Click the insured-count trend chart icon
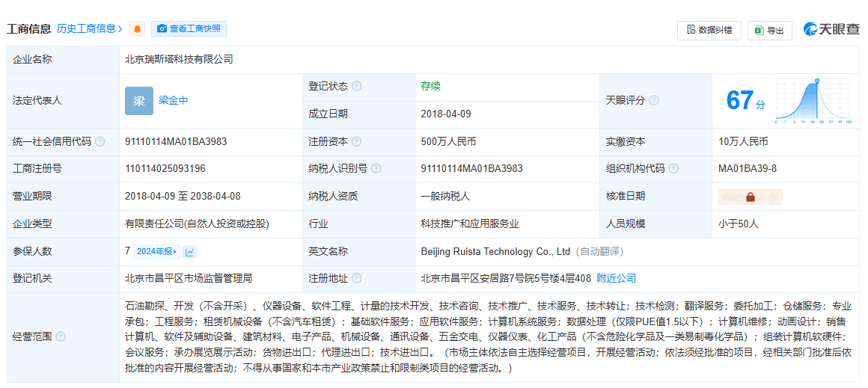The image size is (868, 388). (x=190, y=251)
